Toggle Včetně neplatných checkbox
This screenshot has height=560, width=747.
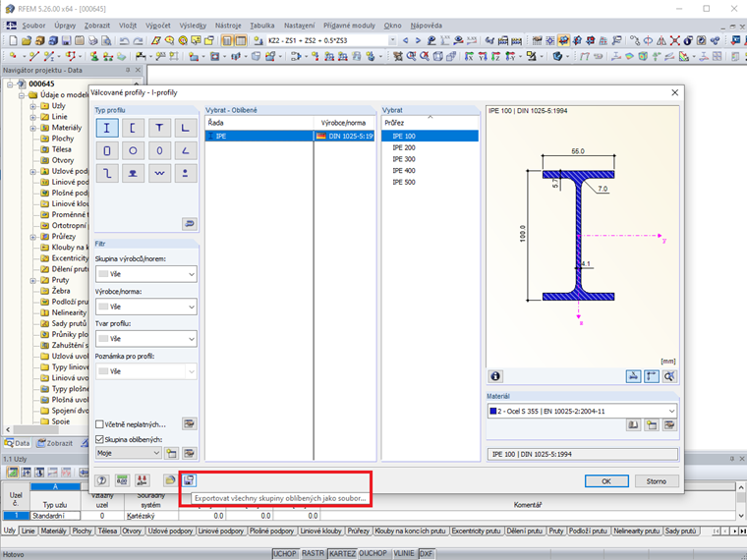[x=99, y=423]
